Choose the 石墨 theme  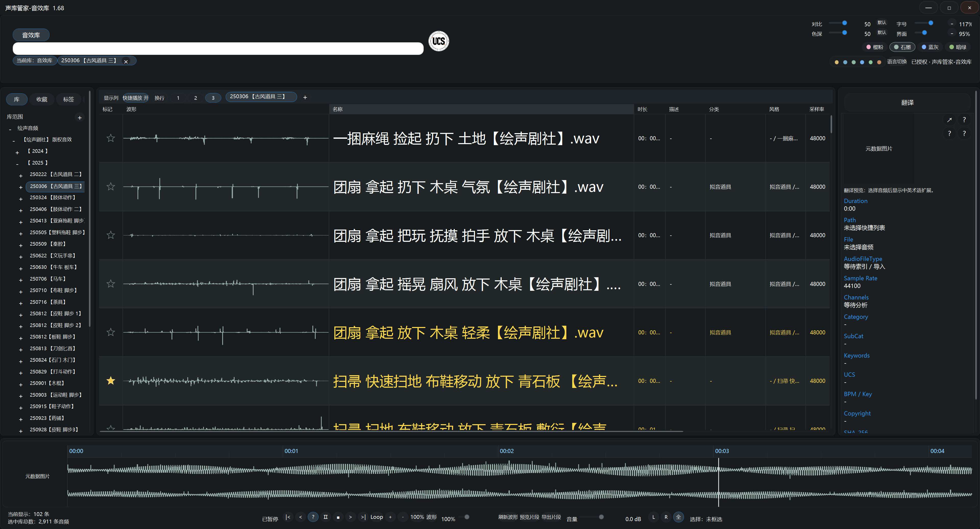pos(902,47)
